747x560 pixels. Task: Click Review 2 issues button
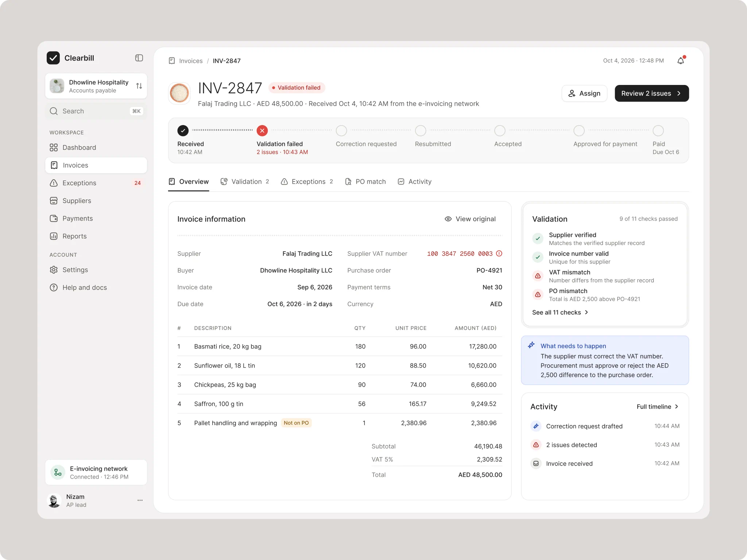click(x=651, y=93)
